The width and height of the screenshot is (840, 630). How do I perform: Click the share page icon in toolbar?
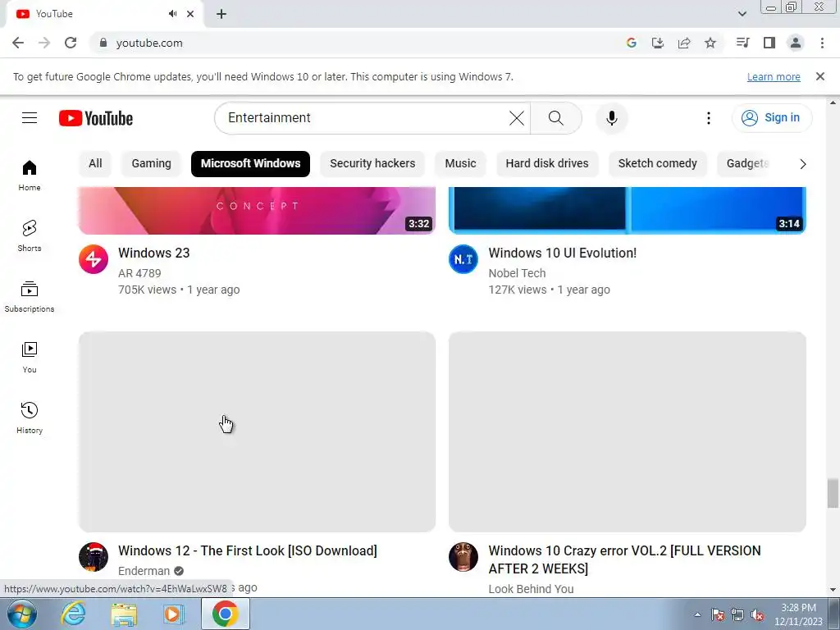(684, 43)
